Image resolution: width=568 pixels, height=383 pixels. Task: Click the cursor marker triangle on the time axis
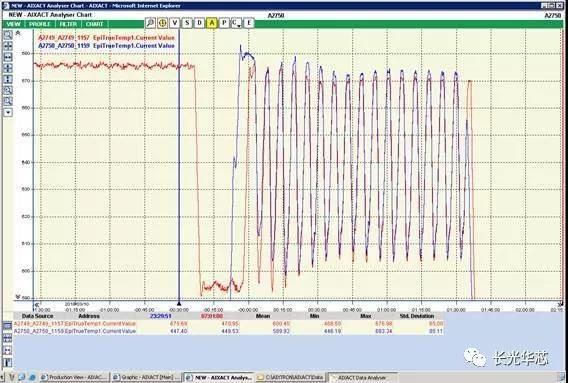click(179, 304)
